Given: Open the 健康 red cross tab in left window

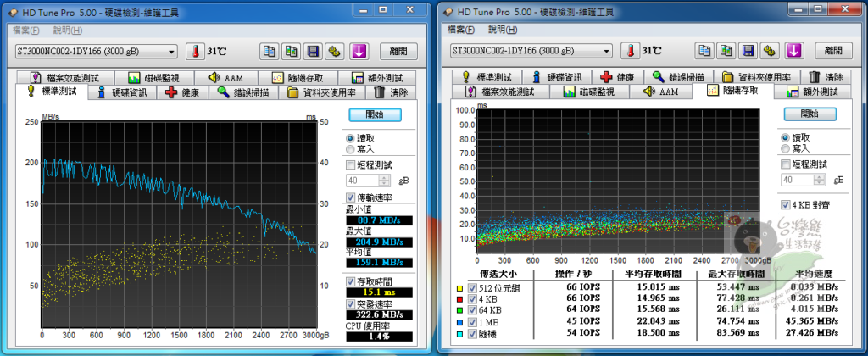Looking at the screenshot, I should 182,92.
